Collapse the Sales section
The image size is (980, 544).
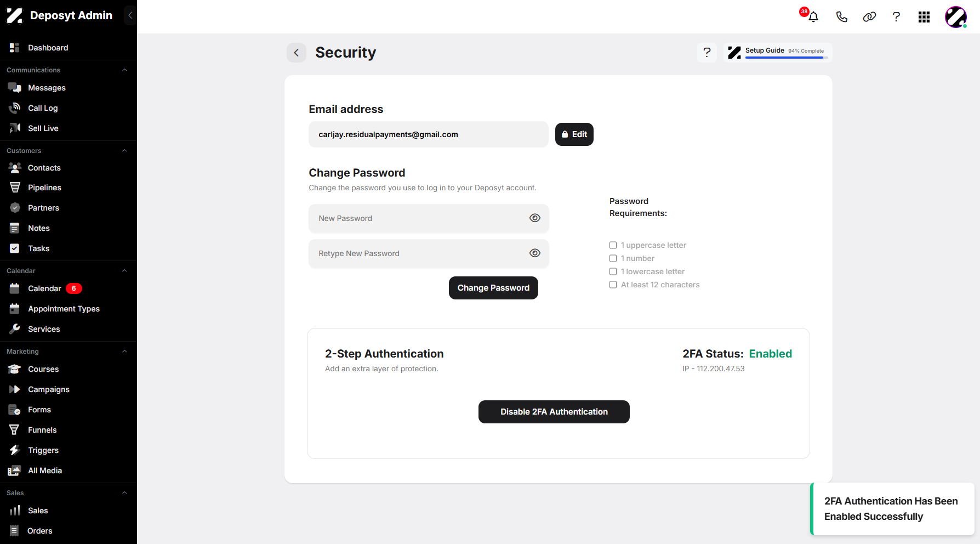coord(124,493)
